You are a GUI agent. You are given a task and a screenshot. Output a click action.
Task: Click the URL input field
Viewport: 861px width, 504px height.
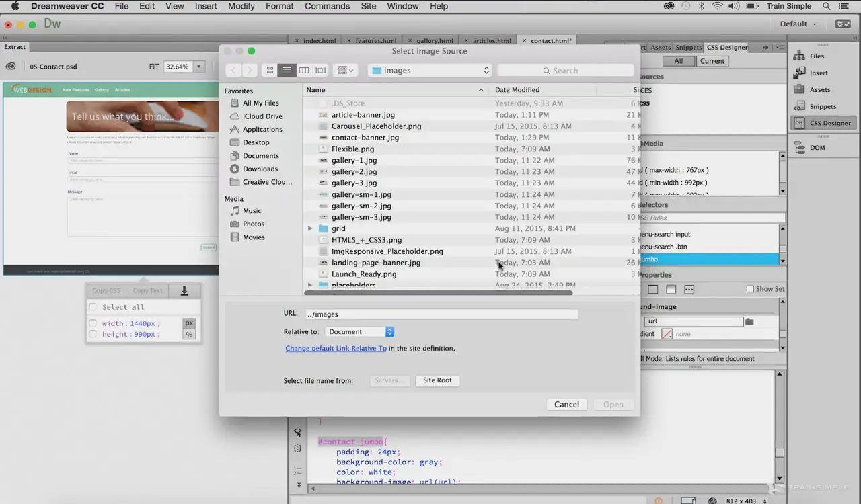(x=441, y=314)
